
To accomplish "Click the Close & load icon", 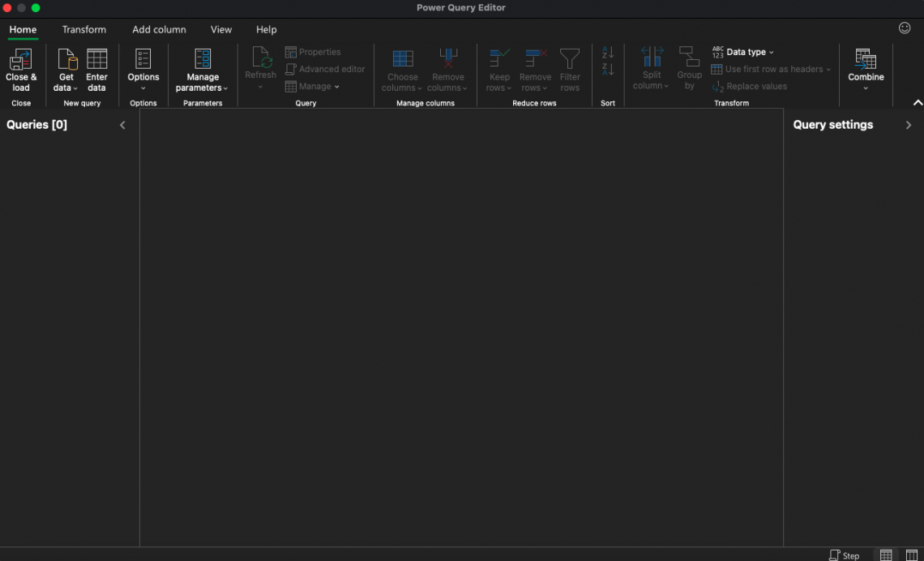I will tap(20, 59).
